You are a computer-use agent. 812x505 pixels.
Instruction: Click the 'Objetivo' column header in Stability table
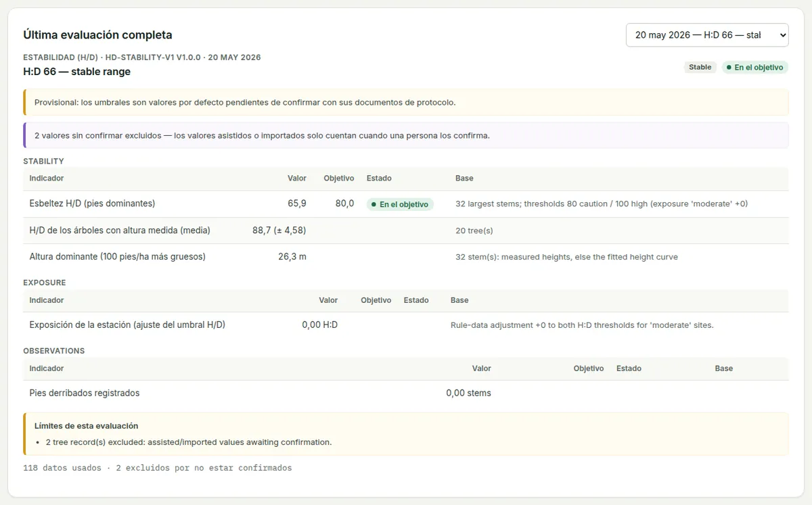tap(339, 178)
